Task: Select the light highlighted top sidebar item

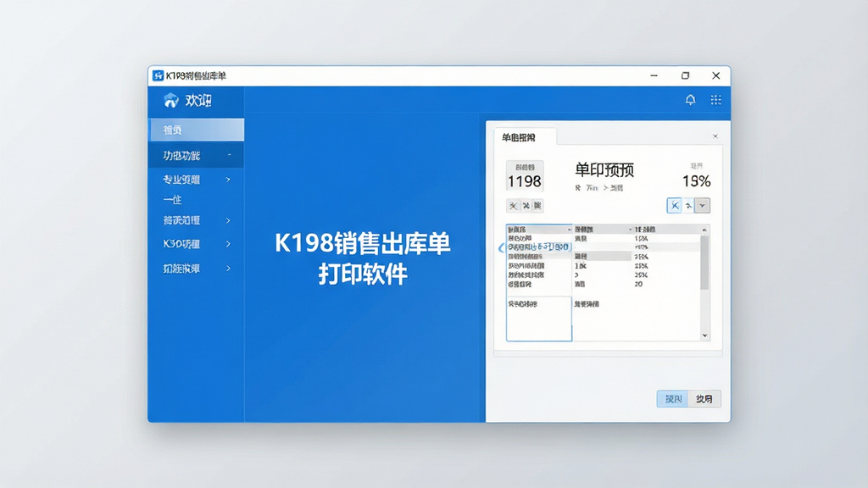Action: point(197,130)
